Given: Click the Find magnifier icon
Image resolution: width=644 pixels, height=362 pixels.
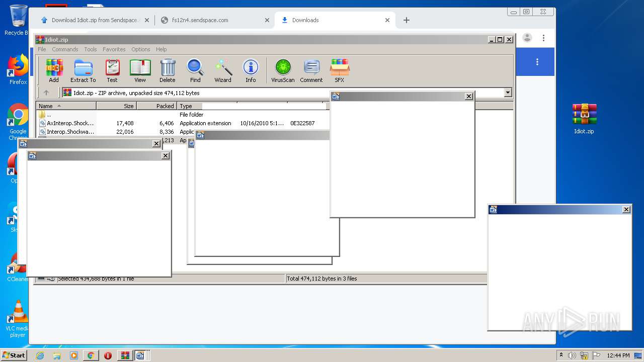Looking at the screenshot, I should click(x=195, y=70).
